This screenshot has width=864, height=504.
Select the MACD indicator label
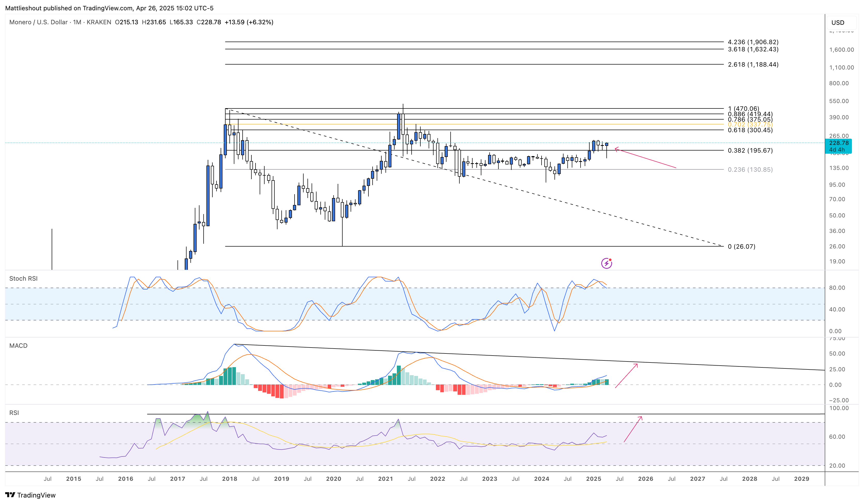[18, 346]
